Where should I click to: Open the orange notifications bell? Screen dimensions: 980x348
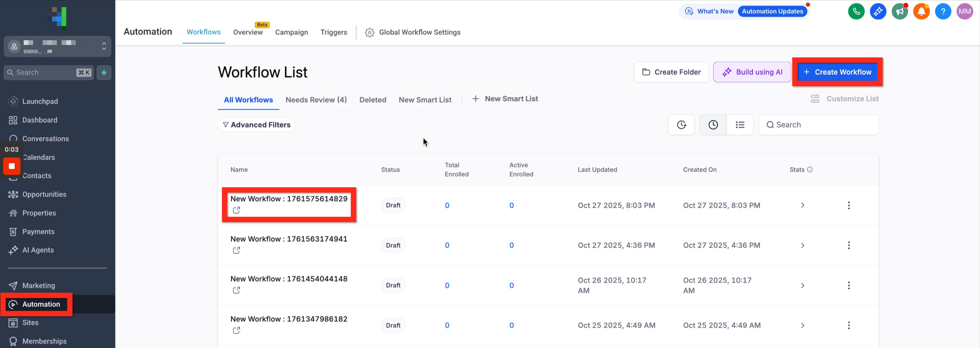[921, 12]
